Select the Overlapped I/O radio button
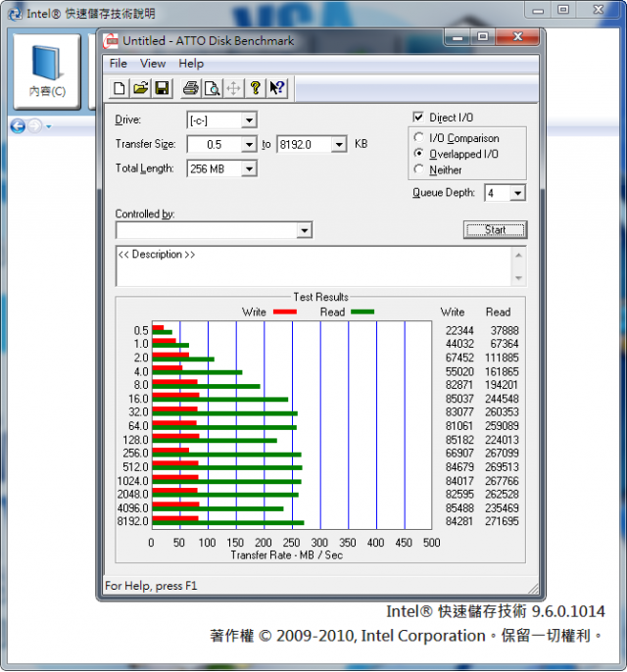The height and width of the screenshot is (672, 627). 418,154
